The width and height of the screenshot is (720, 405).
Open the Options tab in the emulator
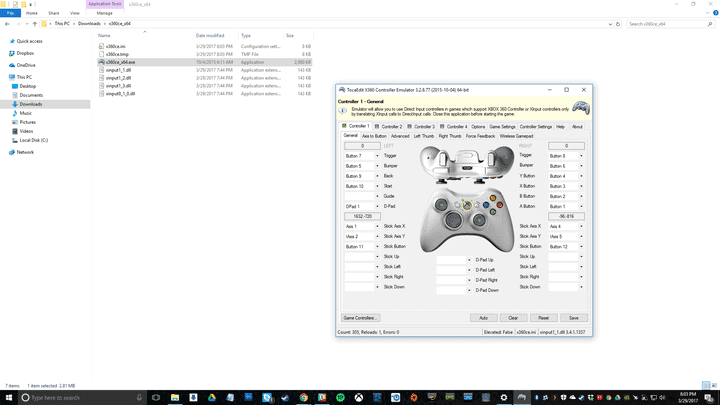pyautogui.click(x=478, y=127)
